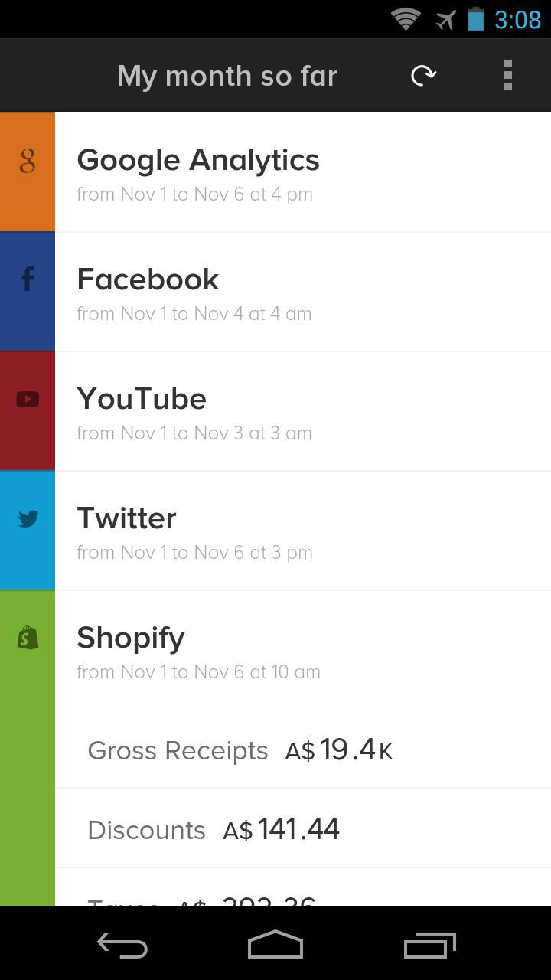
Task: Tap the clock in status bar
Action: tap(517, 19)
